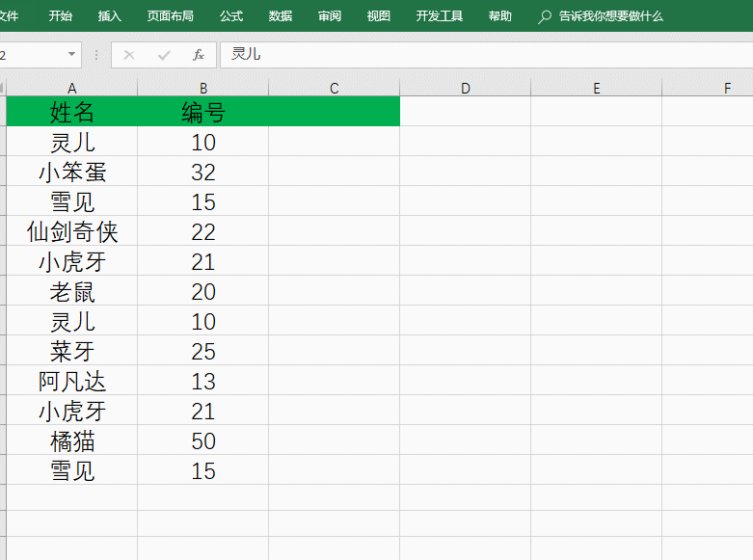Open the 插入 ribbon tab
753x560 pixels.
pos(110,16)
